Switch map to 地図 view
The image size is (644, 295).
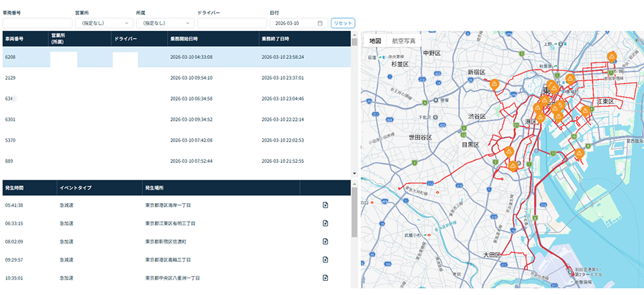[x=375, y=41]
